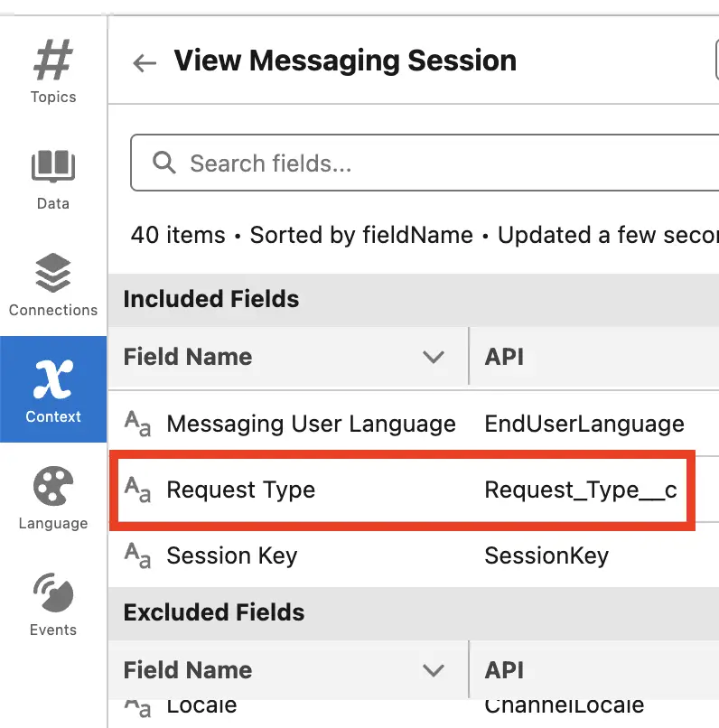Click the Included Fields API column header

point(594,357)
